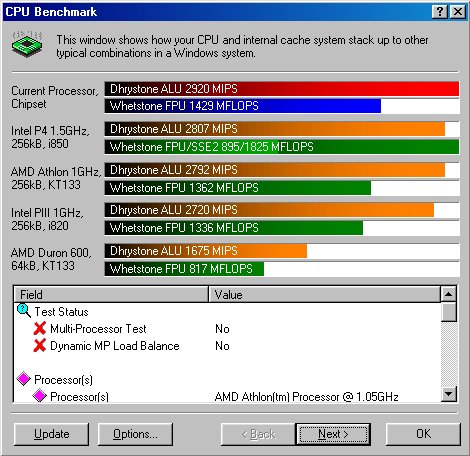Click the Duron Dhrystone ALU 1675 MIPS bar

206,251
